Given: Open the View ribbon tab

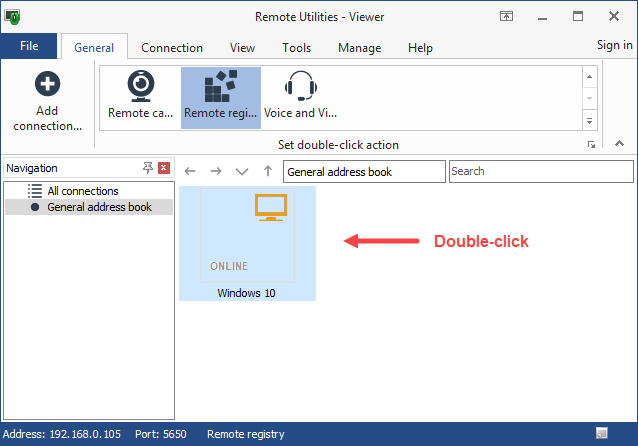Looking at the screenshot, I should [x=242, y=48].
